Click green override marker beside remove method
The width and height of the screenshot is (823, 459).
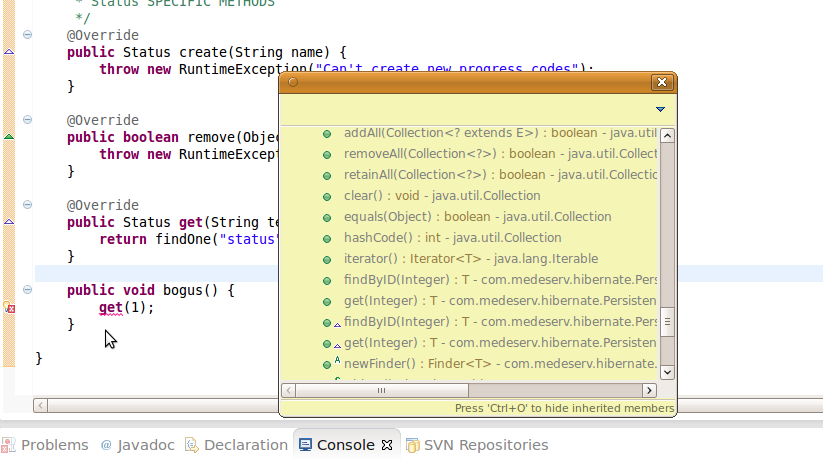(9, 136)
